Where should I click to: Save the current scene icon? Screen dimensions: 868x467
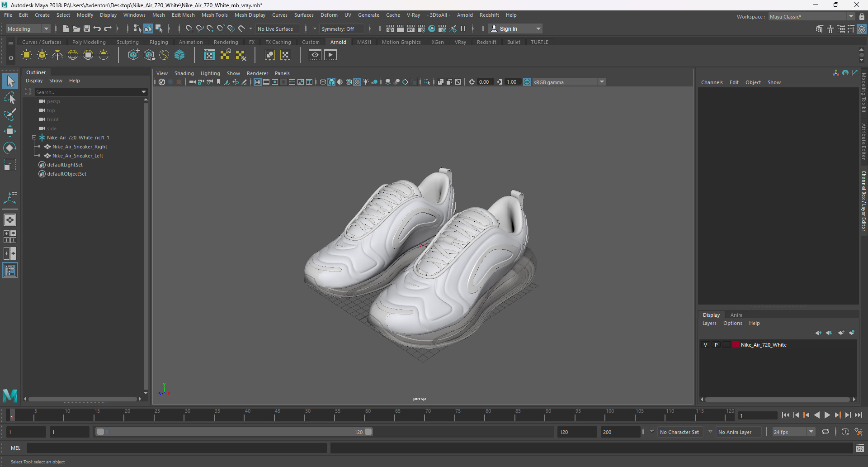point(87,29)
